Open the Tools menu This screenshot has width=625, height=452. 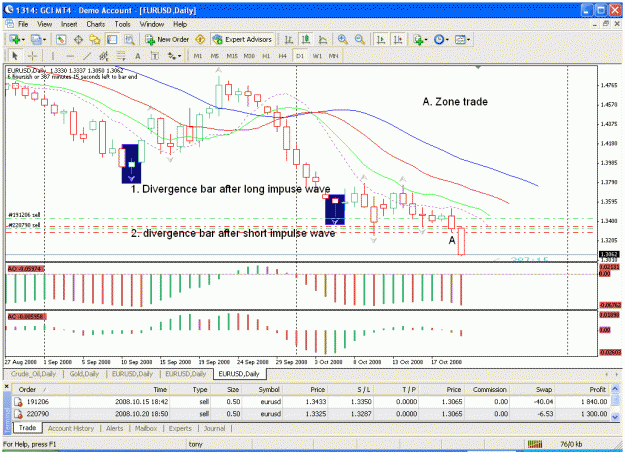(122, 24)
